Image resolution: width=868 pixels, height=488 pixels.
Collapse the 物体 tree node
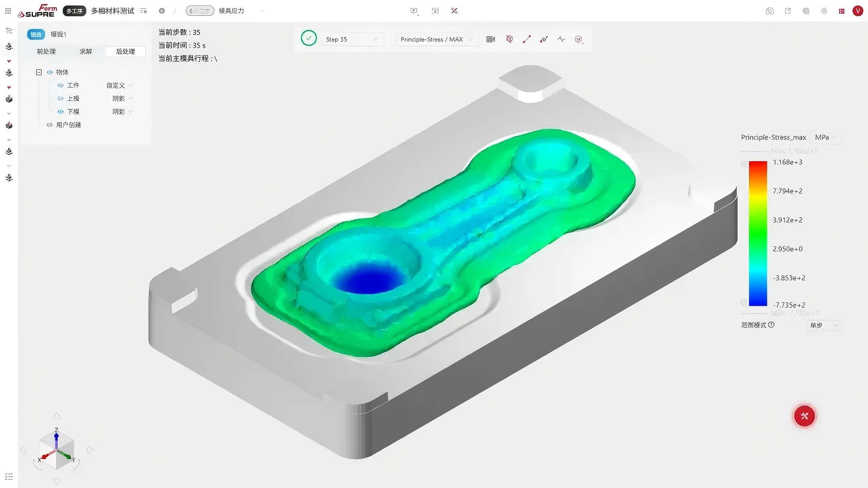[39, 72]
